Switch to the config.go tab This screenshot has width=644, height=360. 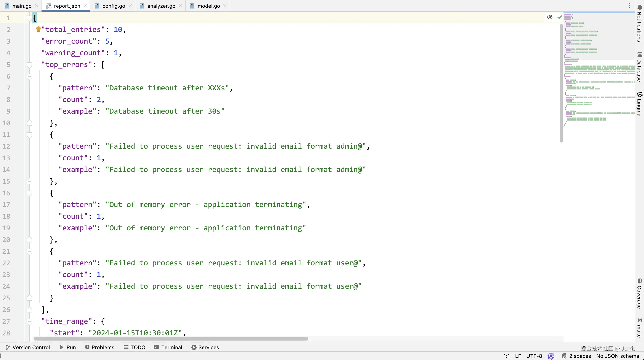pos(114,6)
